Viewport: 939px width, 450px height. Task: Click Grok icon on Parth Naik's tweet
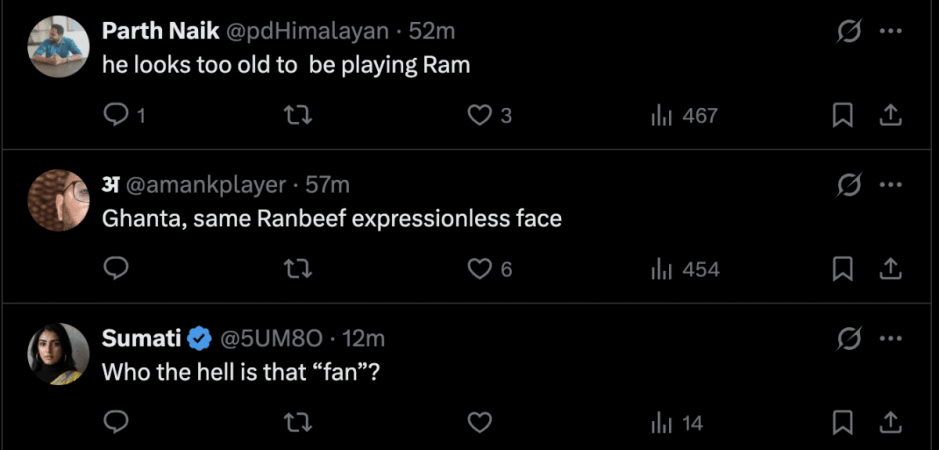click(849, 31)
